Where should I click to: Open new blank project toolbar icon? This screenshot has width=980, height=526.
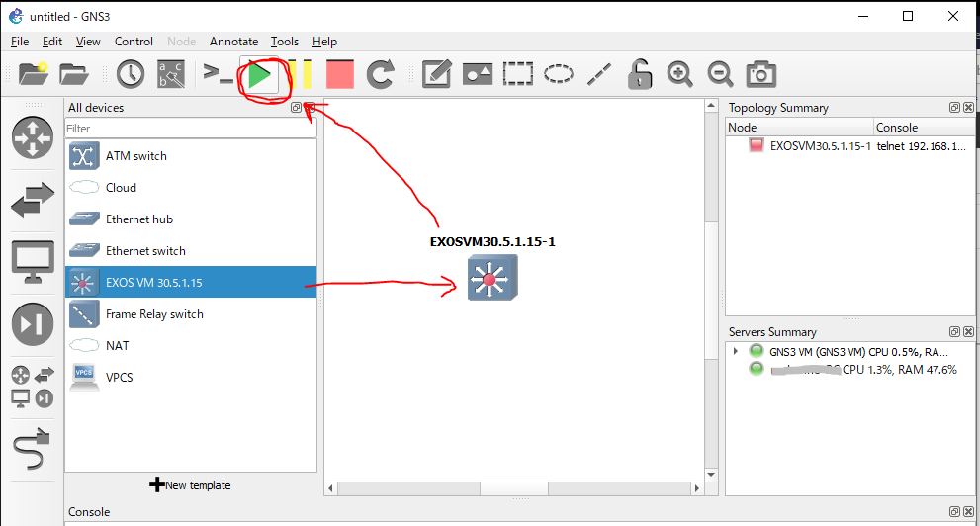tap(33, 74)
